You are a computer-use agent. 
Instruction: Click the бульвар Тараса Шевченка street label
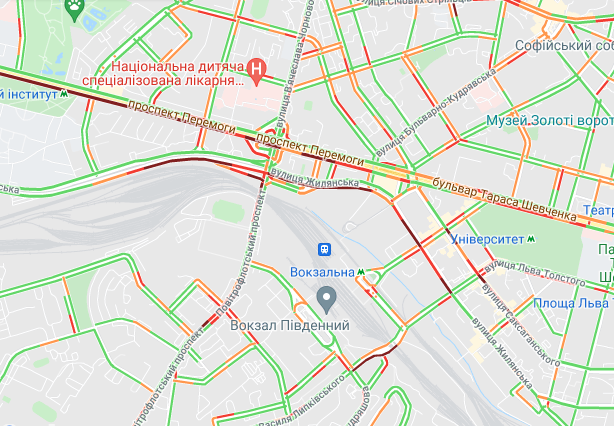coord(505,199)
